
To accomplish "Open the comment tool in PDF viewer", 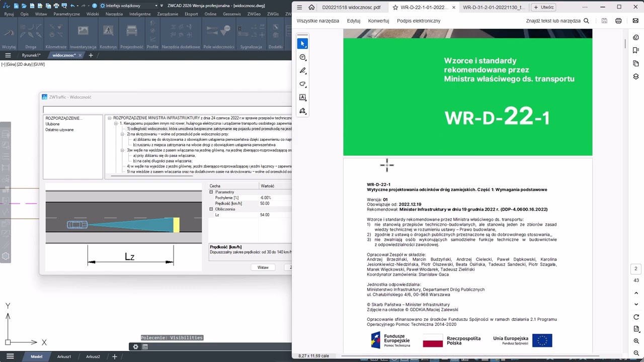I will click(x=302, y=57).
